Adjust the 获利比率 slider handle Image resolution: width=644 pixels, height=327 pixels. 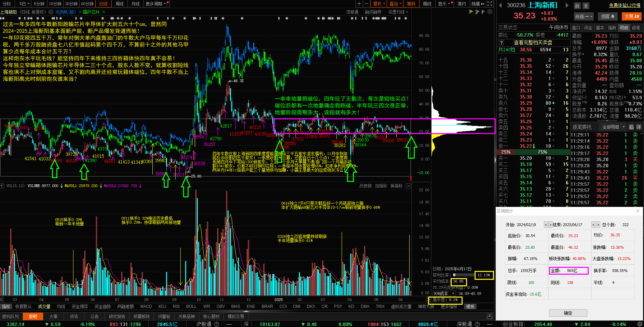(x=454, y=275)
